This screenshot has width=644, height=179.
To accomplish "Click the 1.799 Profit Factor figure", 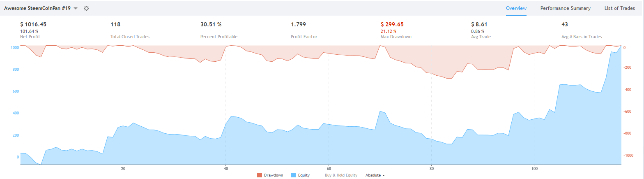I will [298, 24].
